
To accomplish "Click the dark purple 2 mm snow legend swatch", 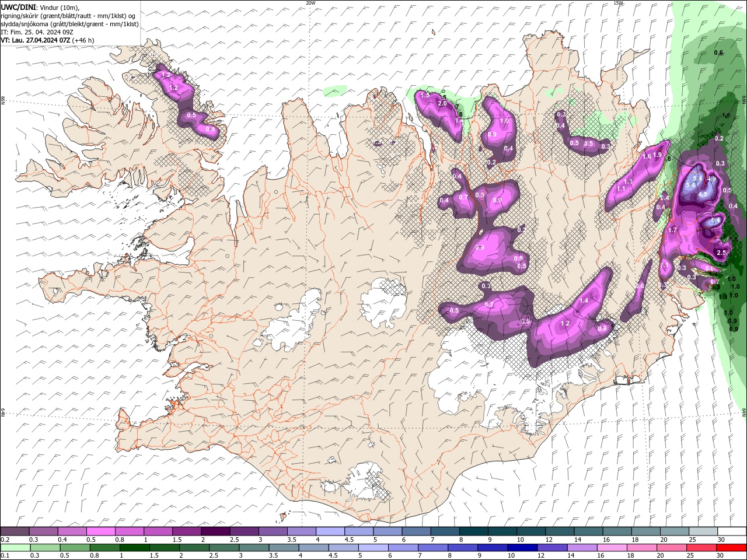I will point(215,531).
